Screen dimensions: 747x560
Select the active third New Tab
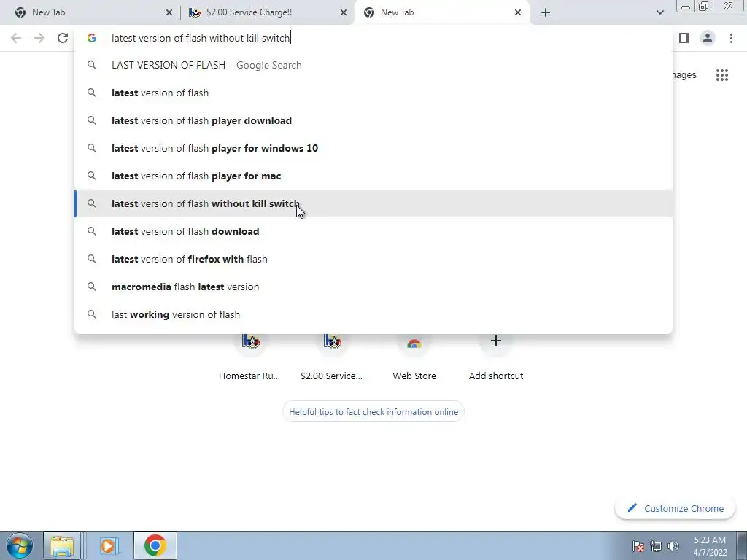pos(441,12)
